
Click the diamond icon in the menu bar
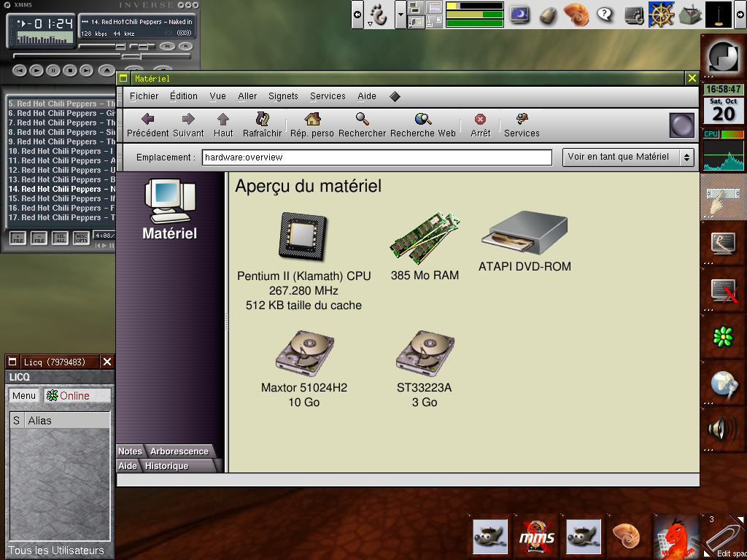395,97
